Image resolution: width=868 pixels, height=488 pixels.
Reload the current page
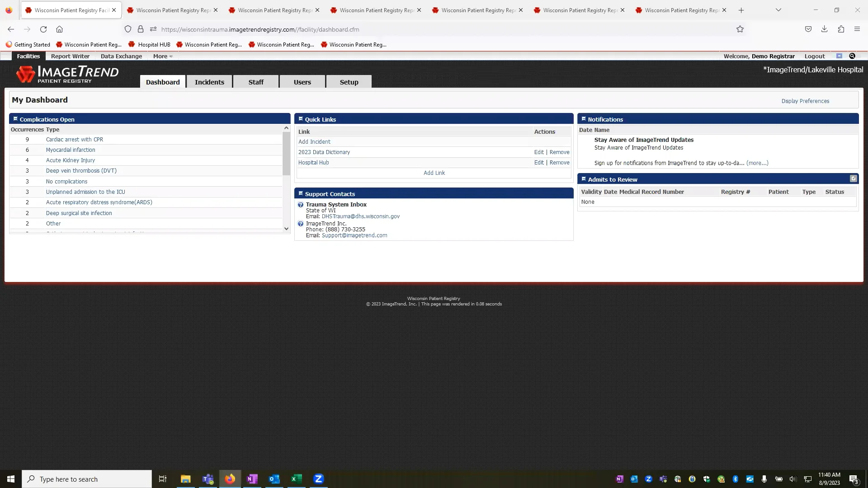pyautogui.click(x=43, y=29)
